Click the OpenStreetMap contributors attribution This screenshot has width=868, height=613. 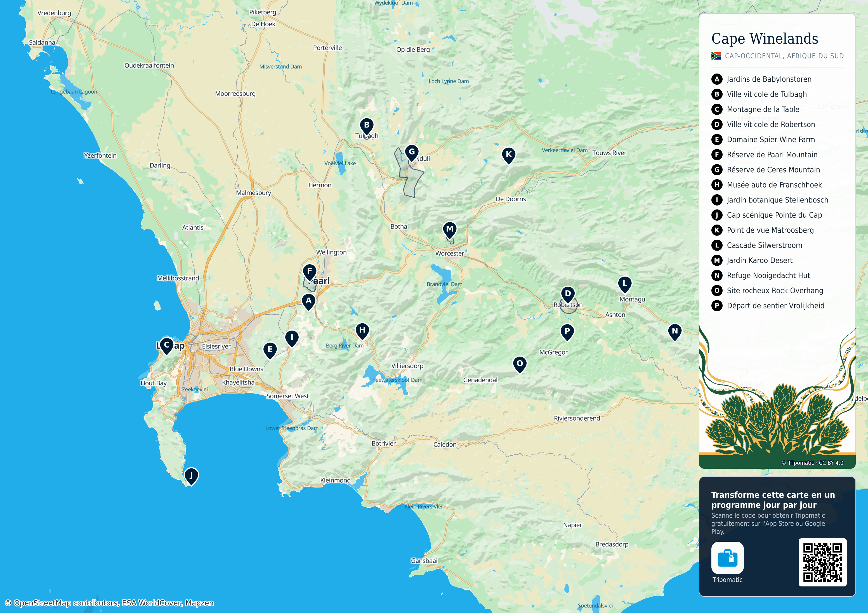(109, 603)
